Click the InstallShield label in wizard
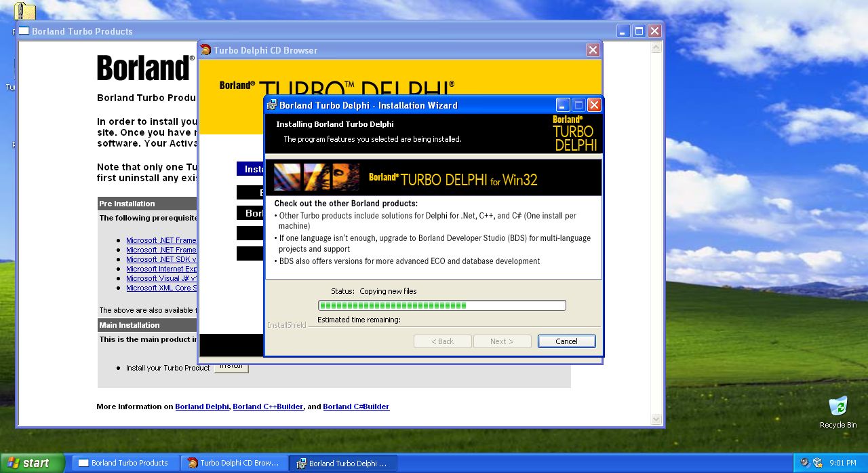 (287, 325)
